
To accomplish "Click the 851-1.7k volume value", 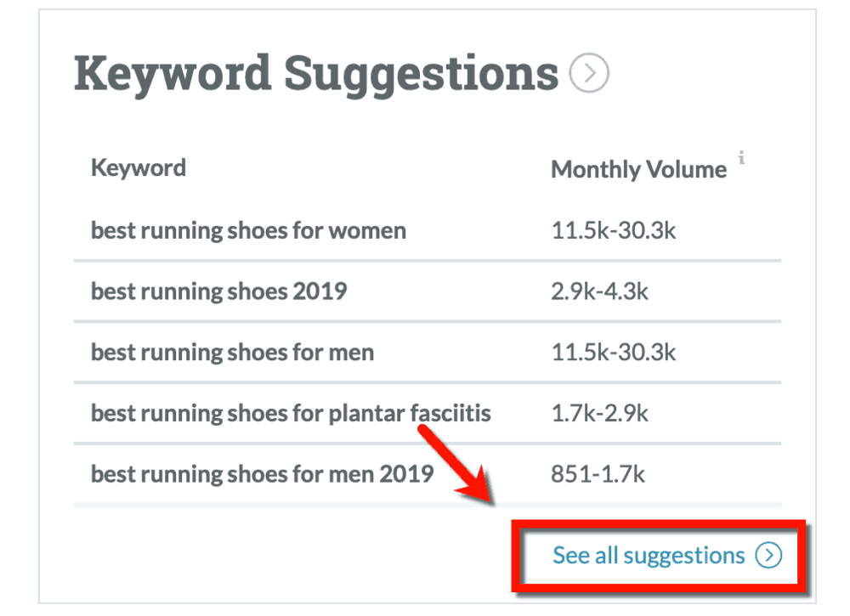I will (x=598, y=474).
